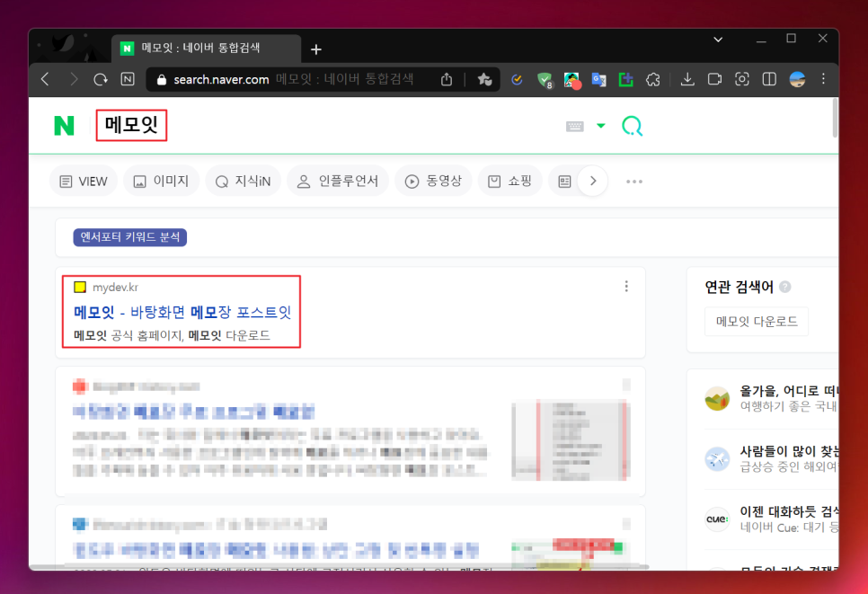Reload the page with the refresh icon

click(x=101, y=80)
